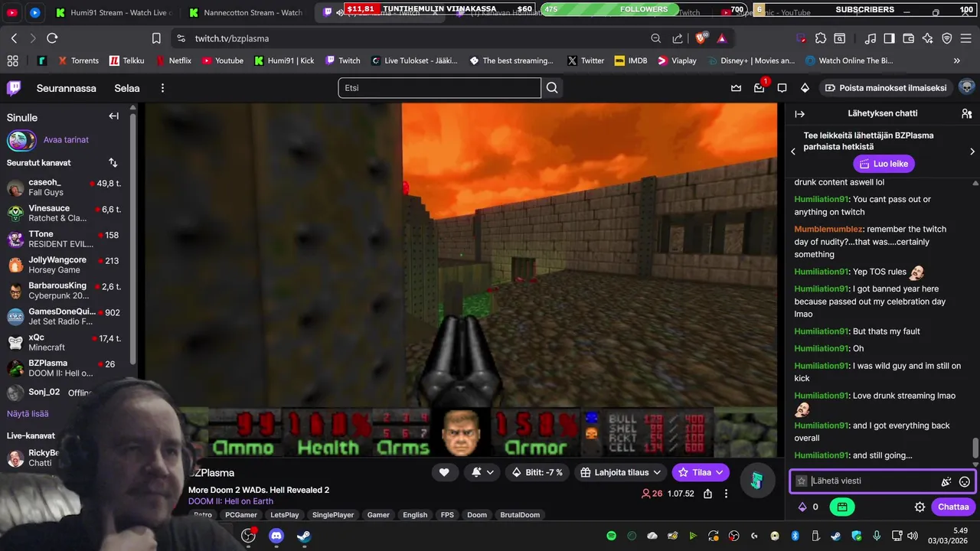Click BrutalDoom stream tag
Viewport: 980px width, 551px height.
tap(520, 515)
